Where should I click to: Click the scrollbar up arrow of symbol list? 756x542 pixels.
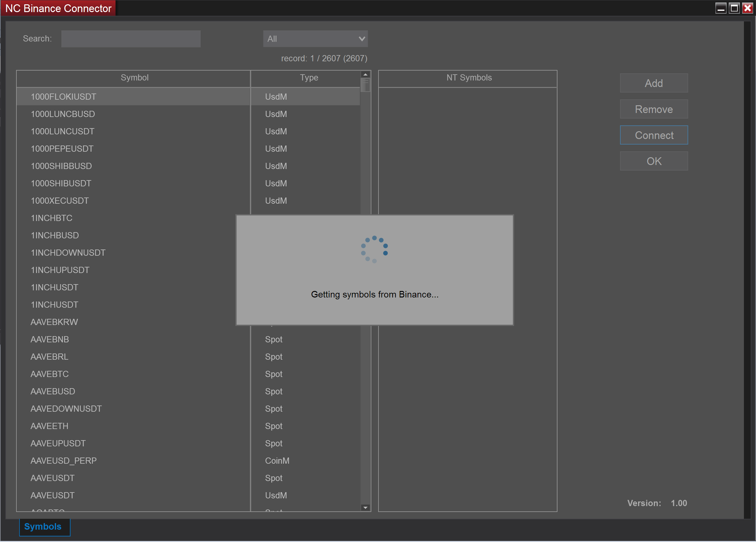click(x=366, y=74)
